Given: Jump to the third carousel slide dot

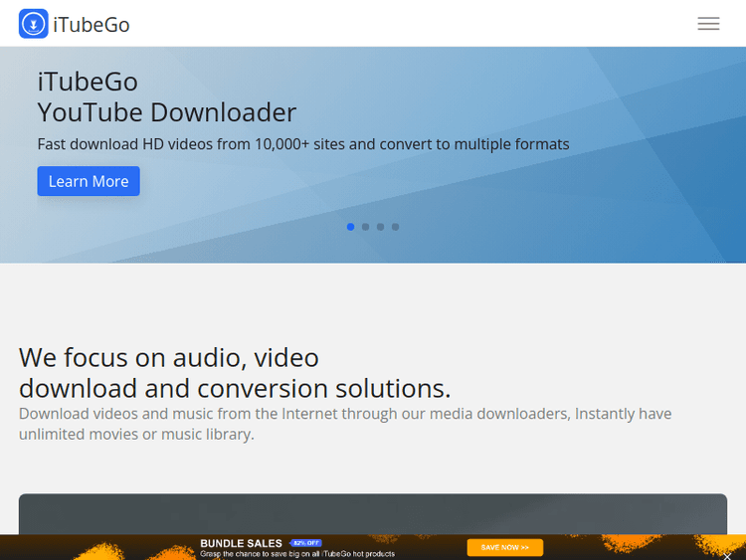Looking at the screenshot, I should click(380, 227).
